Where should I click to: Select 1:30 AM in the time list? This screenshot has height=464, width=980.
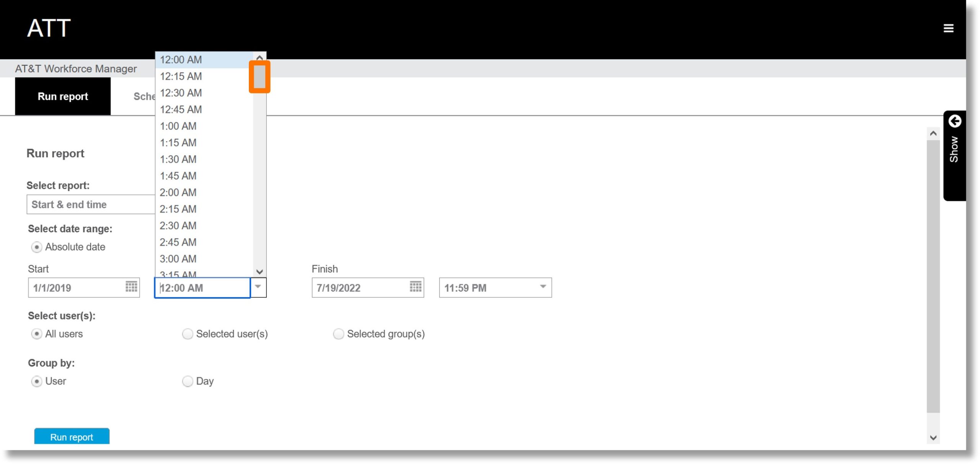tap(204, 159)
